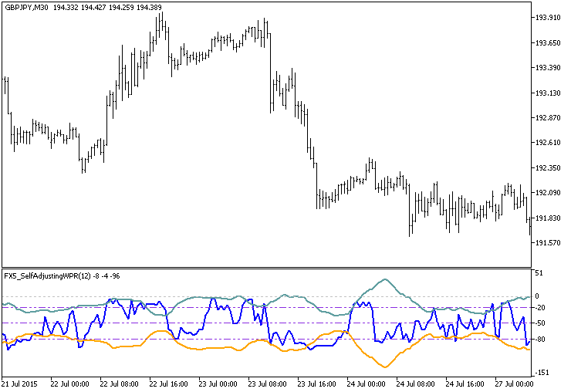Select the teal upper band line at its peak
The image size is (571, 392).
click(x=385, y=279)
